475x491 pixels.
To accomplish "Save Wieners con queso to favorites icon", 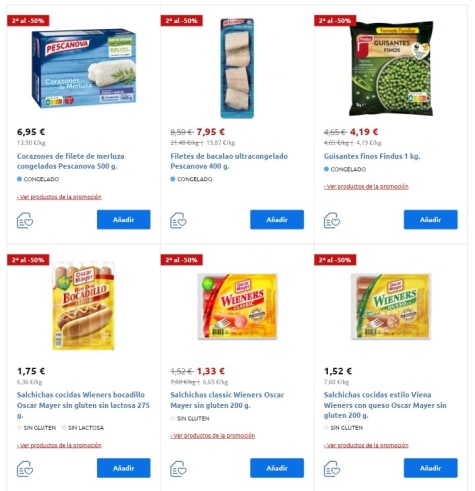I will coord(332,469).
